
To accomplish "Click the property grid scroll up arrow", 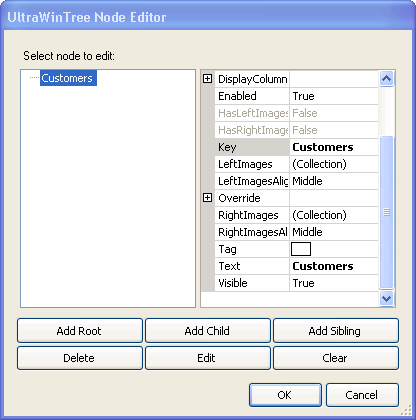I will [386, 79].
